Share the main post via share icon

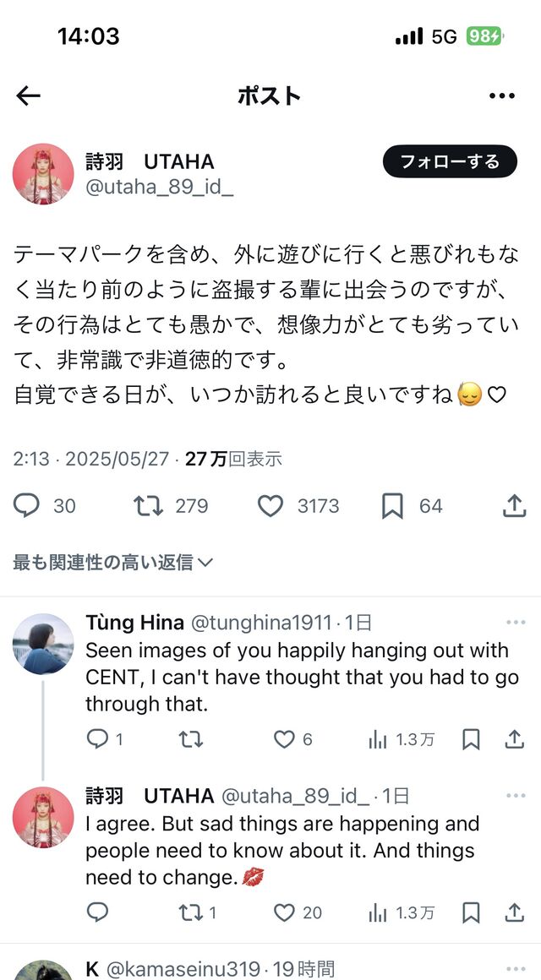point(514,505)
